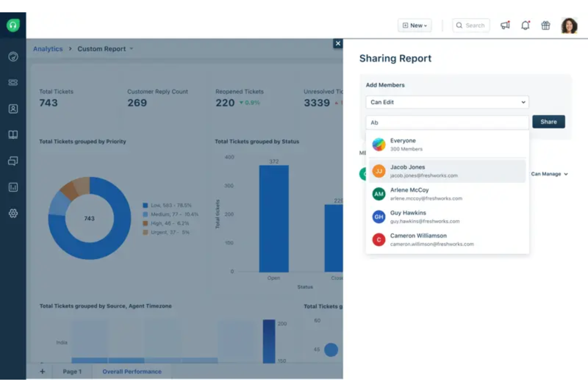This screenshot has height=392, width=588.
Task: Open the Search bar
Action: point(471,25)
